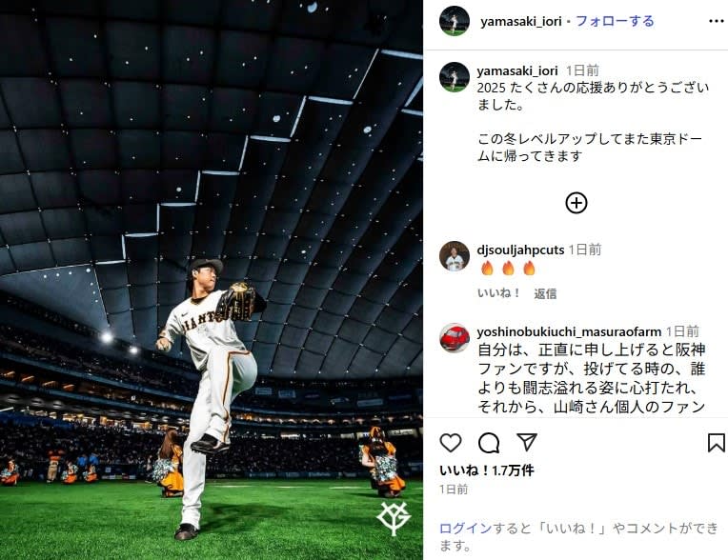Load more comments with plus circle
728x560 pixels.
pos(576,203)
